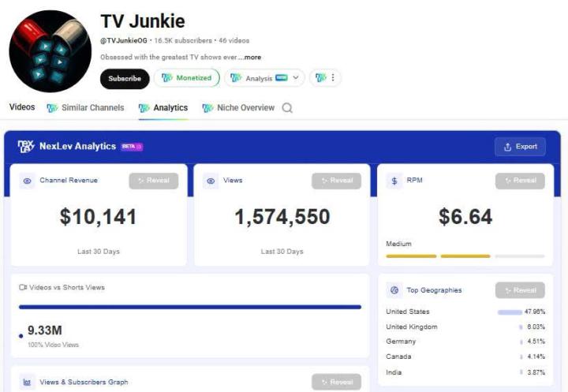Click the BETA badge
Image resolution: width=568 pixels, height=392 pixels.
point(132,147)
